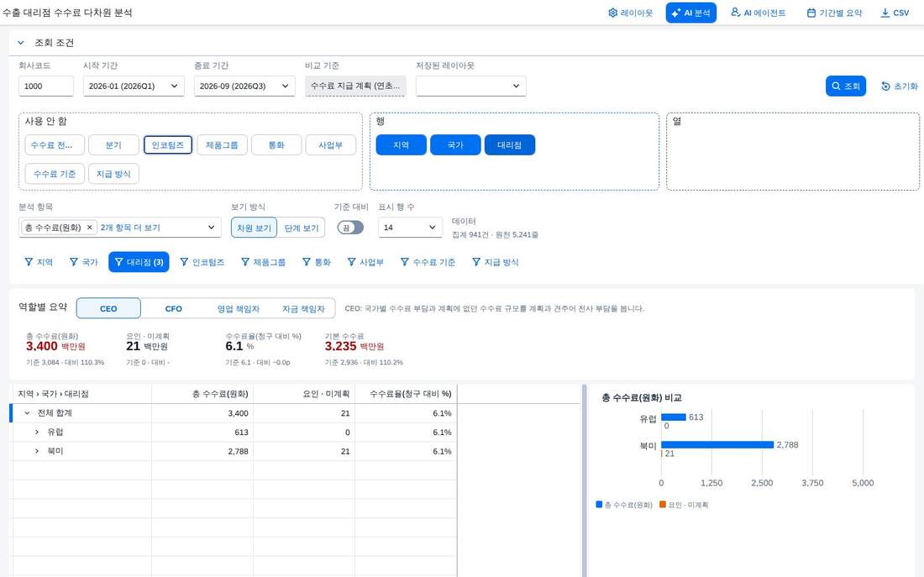Click the 2개 항목 더 보기 link

click(x=130, y=228)
